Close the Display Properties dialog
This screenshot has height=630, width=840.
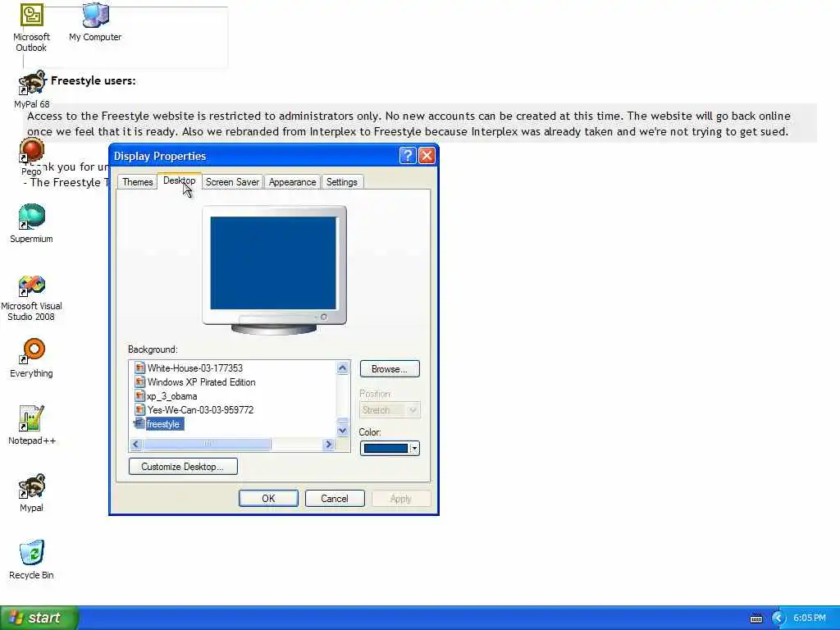click(427, 155)
